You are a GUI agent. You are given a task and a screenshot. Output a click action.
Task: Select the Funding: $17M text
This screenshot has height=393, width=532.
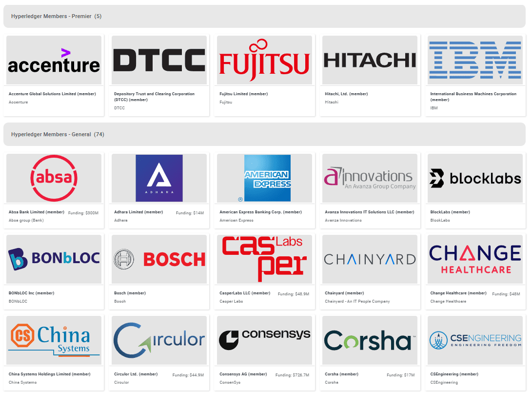point(401,375)
